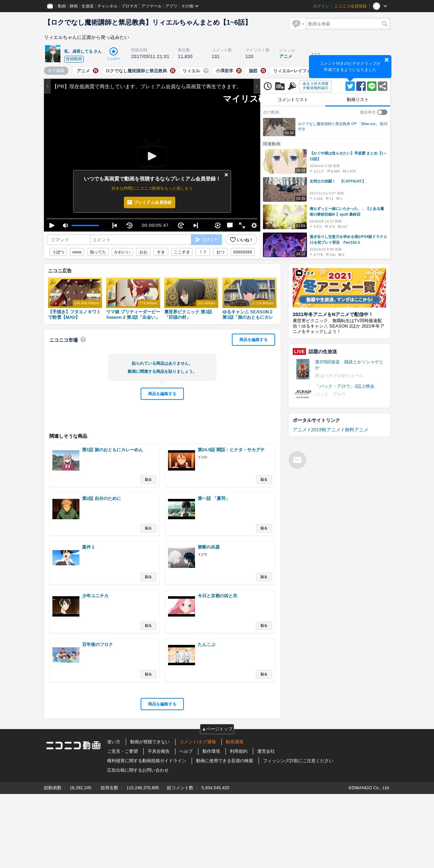Enter fullscreen mode in the player
This screenshot has width=434, height=868.
tap(242, 225)
